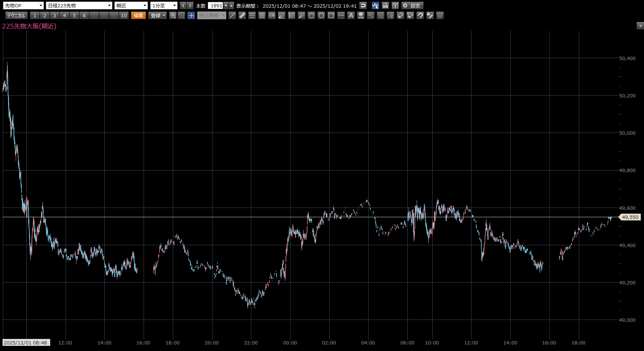
Task: Toggle the crosshair cursor button
Action: coord(191,15)
